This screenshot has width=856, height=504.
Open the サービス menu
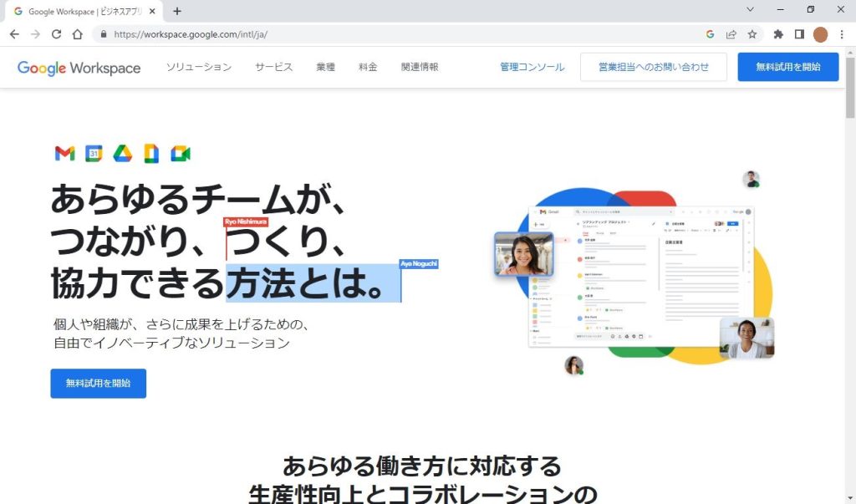pyautogui.click(x=273, y=67)
